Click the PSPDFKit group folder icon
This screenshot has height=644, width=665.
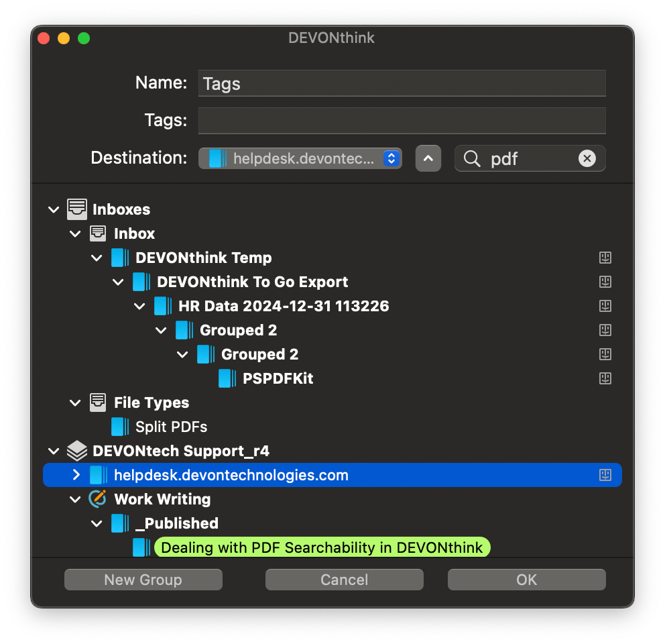point(227,378)
